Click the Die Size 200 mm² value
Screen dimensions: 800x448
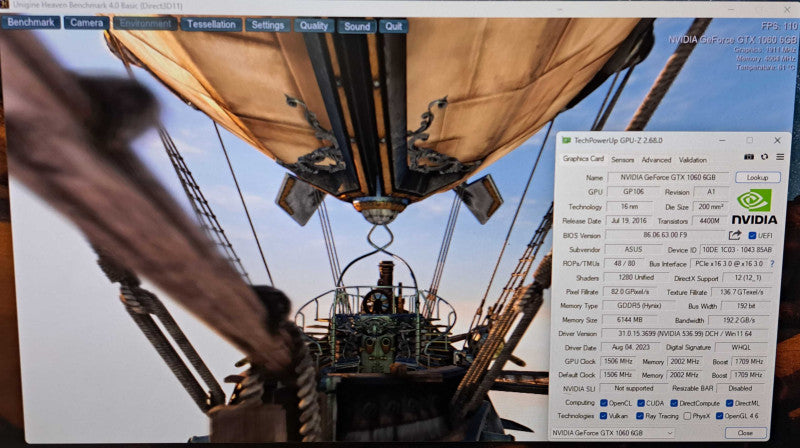click(x=710, y=207)
